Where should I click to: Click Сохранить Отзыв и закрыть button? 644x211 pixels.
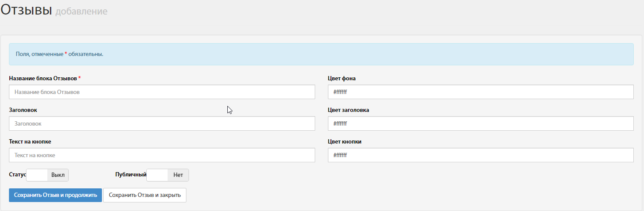pyautogui.click(x=145, y=195)
